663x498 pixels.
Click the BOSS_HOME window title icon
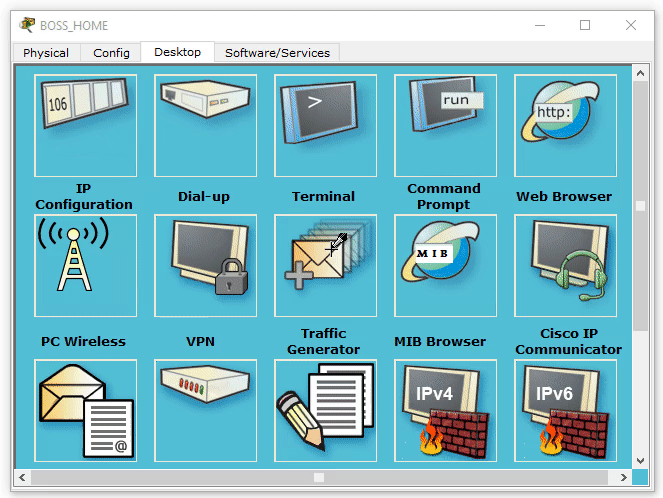[x=27, y=25]
